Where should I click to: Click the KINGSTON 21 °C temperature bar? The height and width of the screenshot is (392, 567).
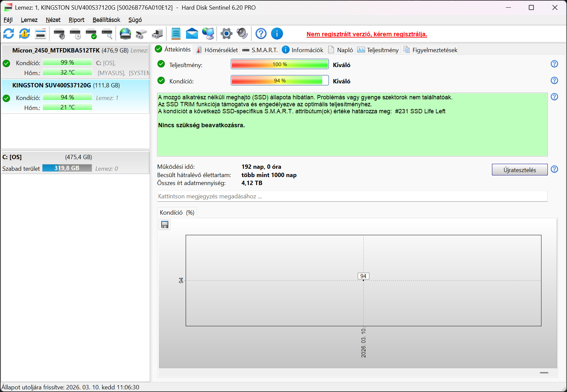pyautogui.click(x=67, y=107)
